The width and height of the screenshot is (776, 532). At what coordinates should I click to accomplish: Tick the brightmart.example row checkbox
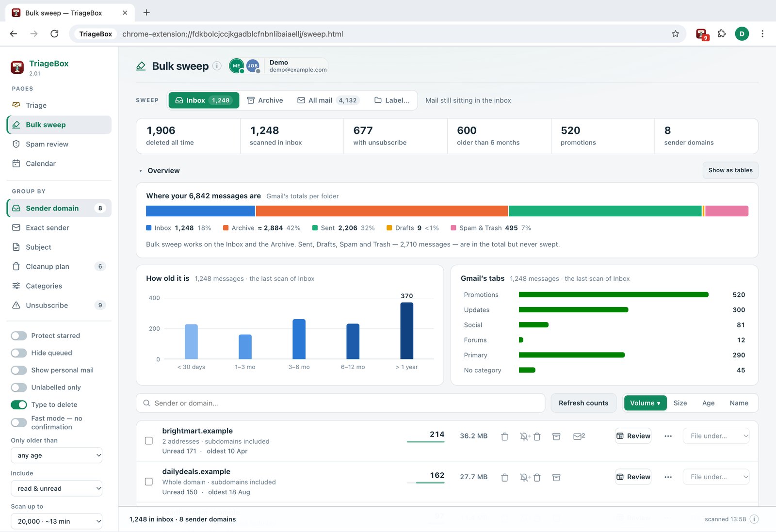[149, 441]
